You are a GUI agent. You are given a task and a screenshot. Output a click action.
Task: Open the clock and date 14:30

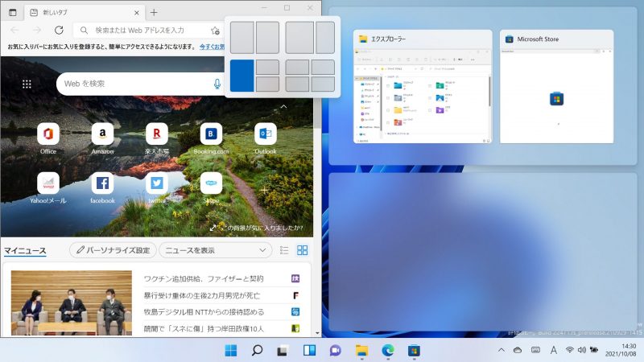pos(621,350)
